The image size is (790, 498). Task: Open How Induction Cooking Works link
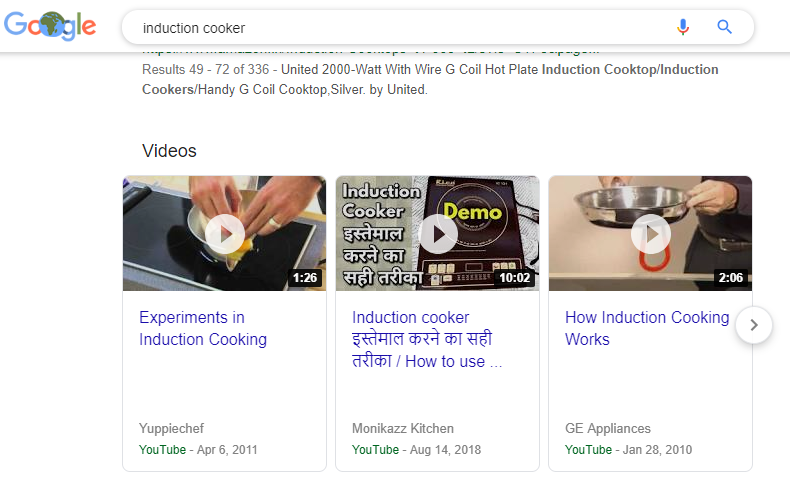click(647, 328)
